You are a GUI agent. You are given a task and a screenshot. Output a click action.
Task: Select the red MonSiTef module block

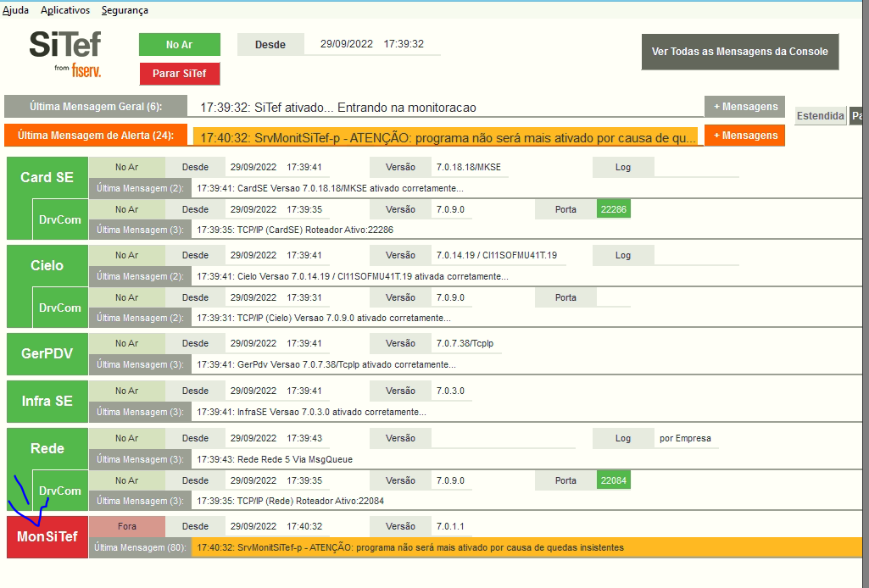[x=47, y=536]
